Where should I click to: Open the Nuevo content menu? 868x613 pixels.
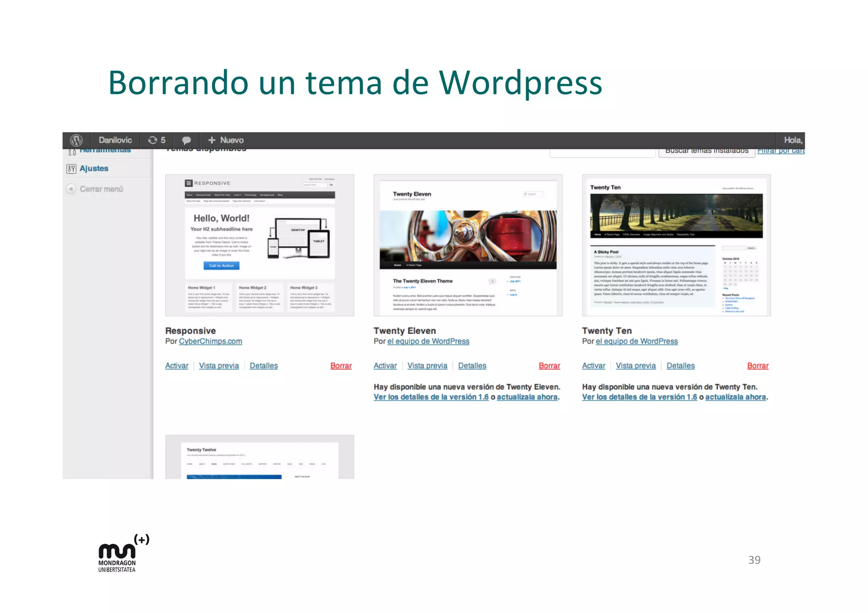[x=225, y=140]
